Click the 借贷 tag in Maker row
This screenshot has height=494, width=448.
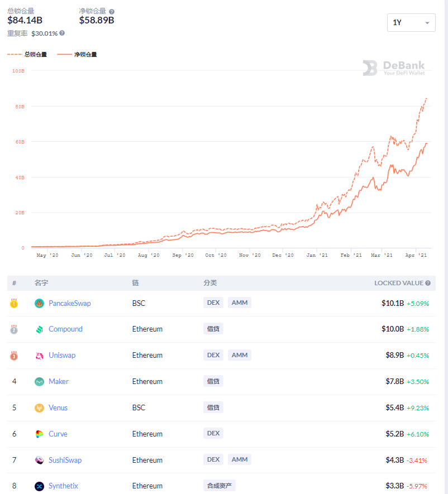(213, 381)
